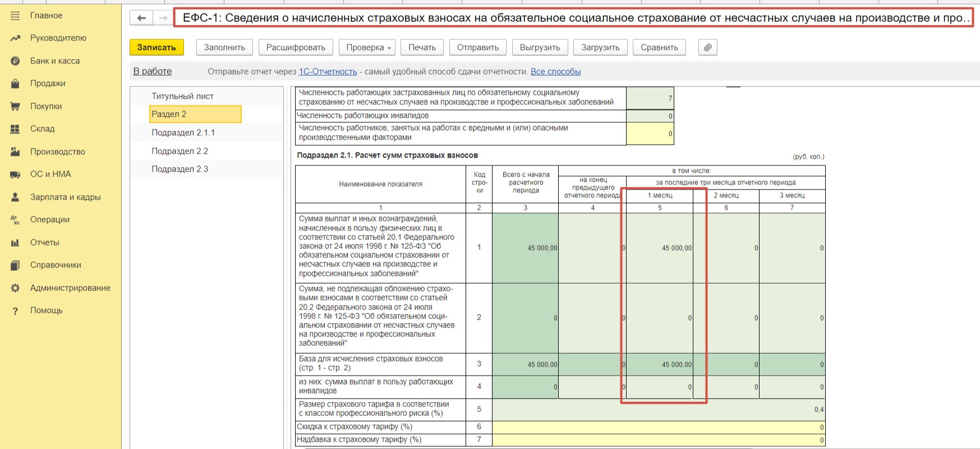The height and width of the screenshot is (449, 980).
Task: Click the 2 месяц column header
Action: coord(726,196)
